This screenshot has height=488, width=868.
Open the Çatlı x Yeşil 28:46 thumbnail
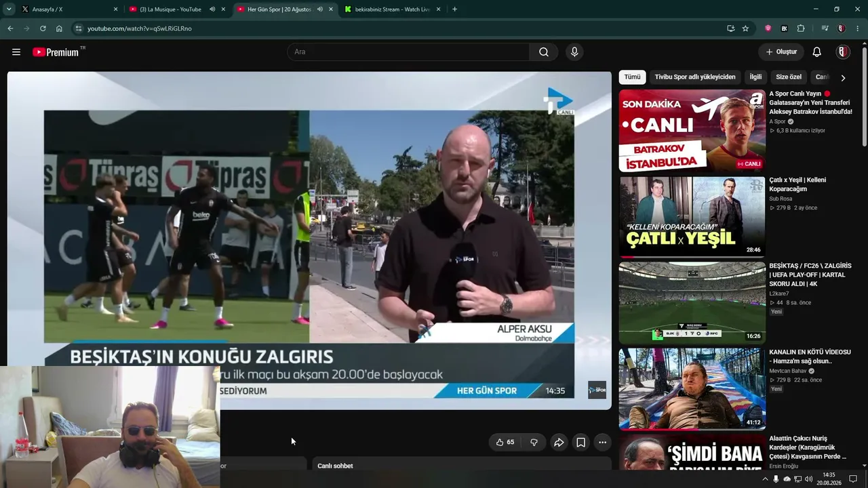pos(692,217)
